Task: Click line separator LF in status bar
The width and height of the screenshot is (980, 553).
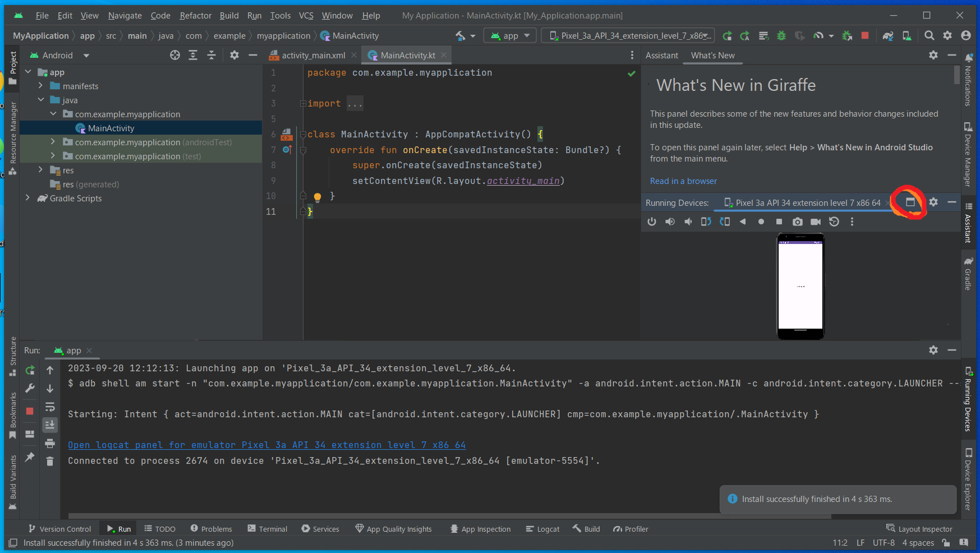Action: coord(860,543)
